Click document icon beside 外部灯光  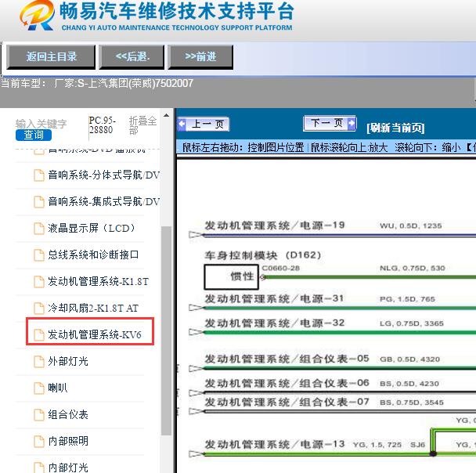click(x=39, y=362)
